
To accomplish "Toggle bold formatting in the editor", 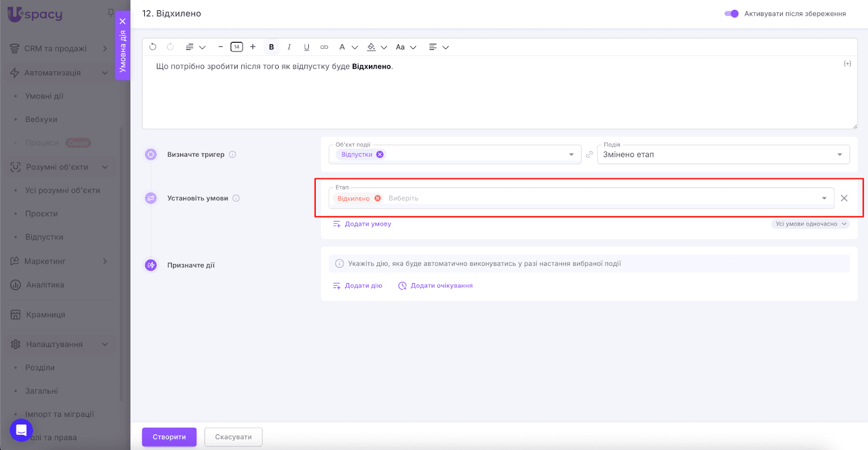I will [x=271, y=47].
